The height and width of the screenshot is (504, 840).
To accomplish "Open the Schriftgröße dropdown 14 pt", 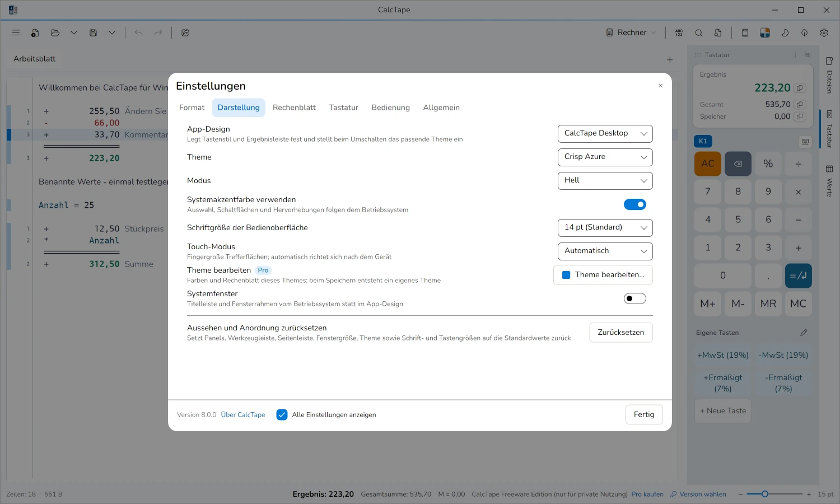I will pos(605,227).
